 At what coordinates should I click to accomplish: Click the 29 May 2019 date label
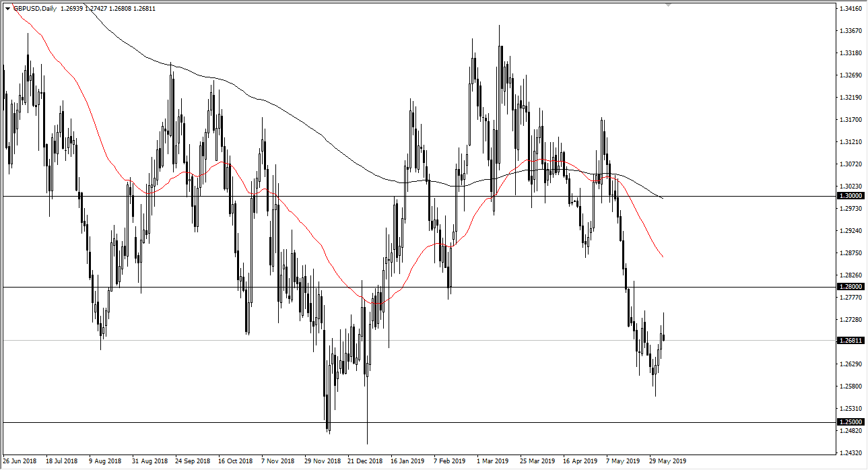(667, 462)
